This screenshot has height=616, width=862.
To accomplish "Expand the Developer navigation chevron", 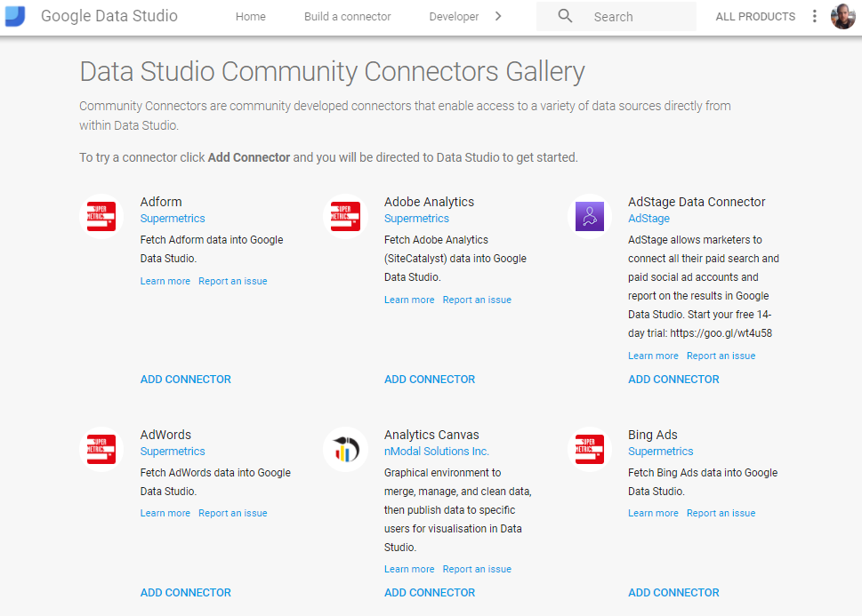I will click(x=498, y=15).
